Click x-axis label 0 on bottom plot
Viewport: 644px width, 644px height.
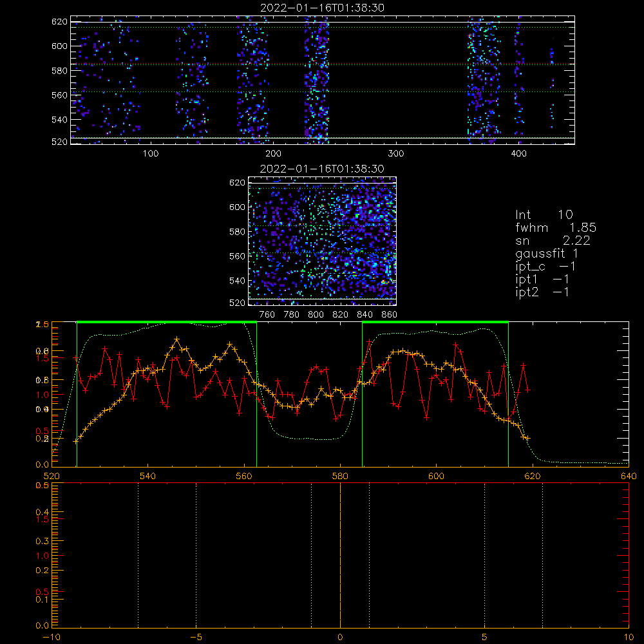coord(340,638)
